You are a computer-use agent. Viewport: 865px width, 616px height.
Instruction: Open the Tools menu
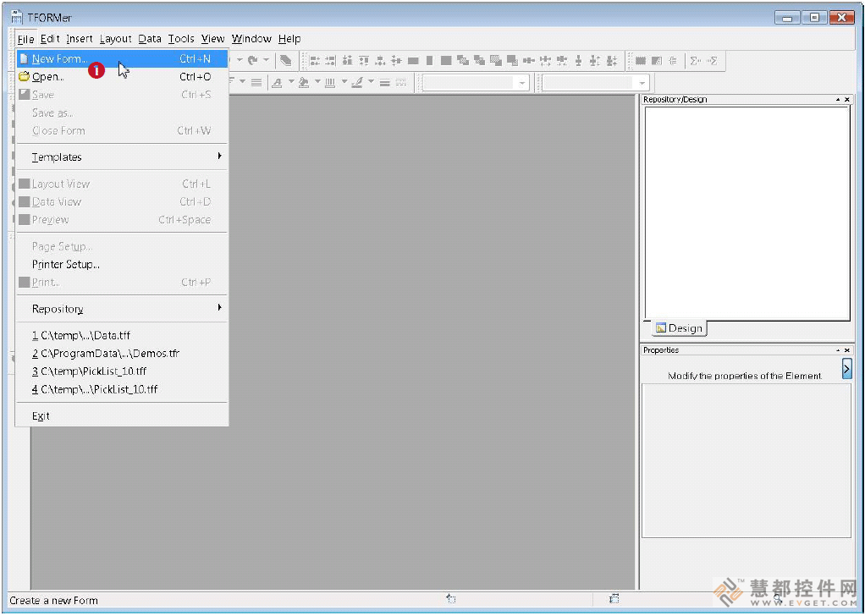(181, 39)
